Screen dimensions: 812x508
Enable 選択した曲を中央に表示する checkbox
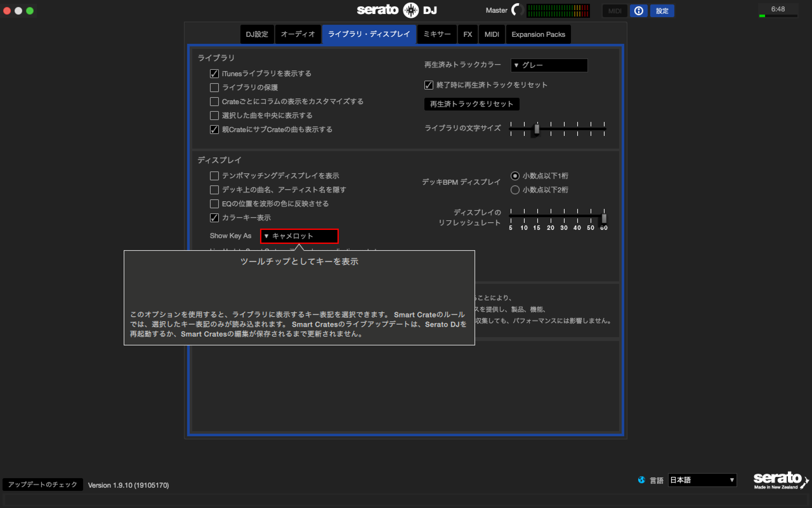pyautogui.click(x=214, y=116)
